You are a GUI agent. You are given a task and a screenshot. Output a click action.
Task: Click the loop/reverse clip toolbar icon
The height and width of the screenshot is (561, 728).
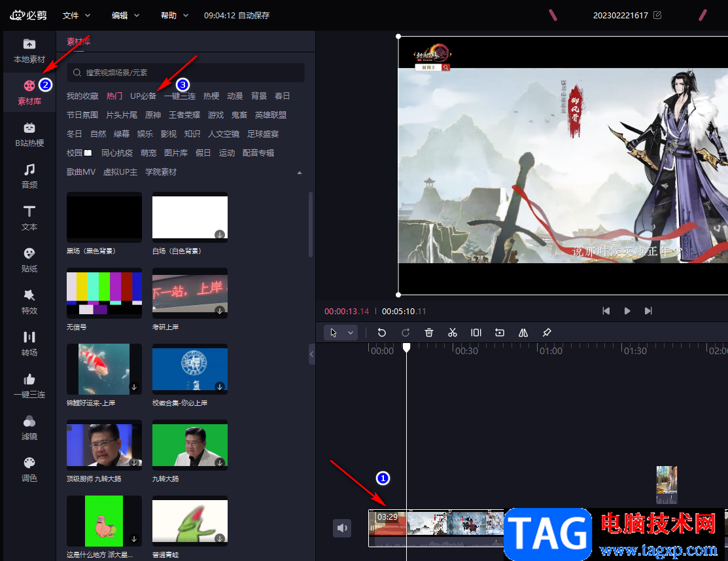[500, 333]
